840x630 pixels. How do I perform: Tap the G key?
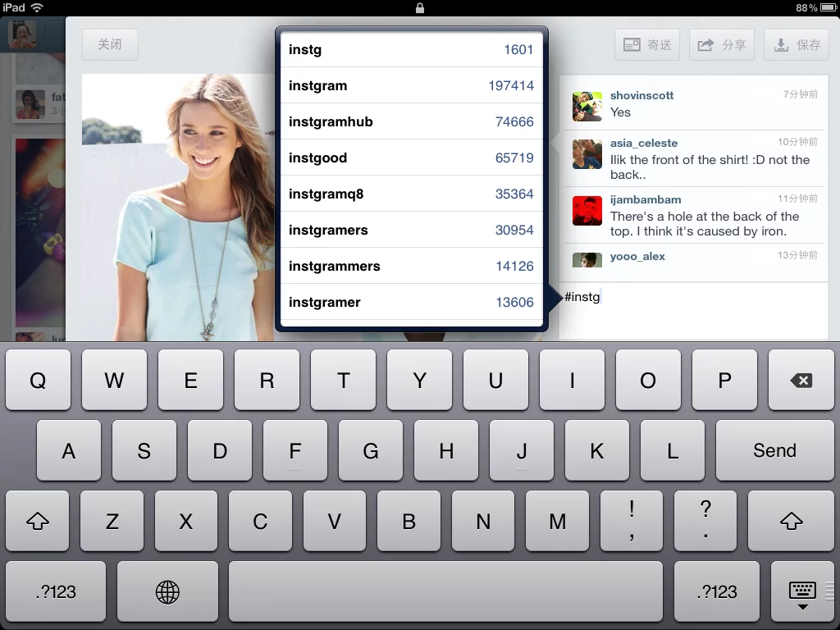click(371, 450)
